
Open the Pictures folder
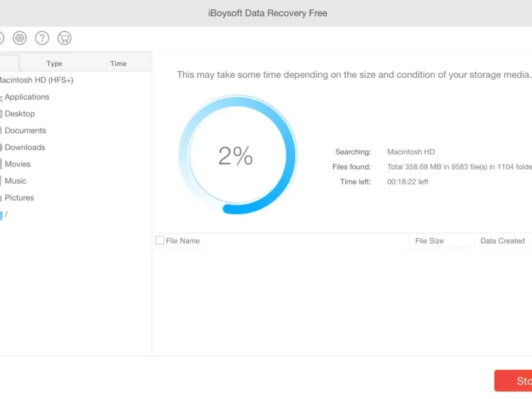[19, 198]
